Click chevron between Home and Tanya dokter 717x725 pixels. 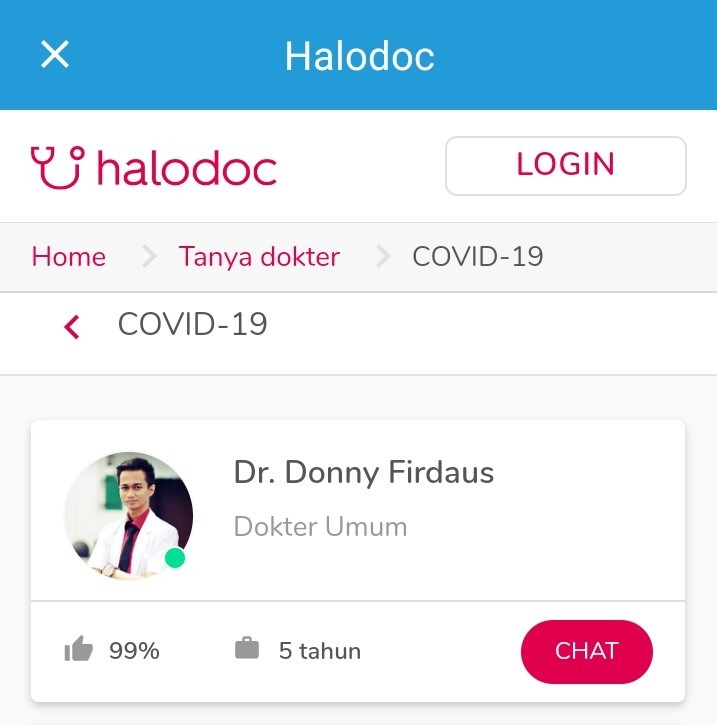149,257
